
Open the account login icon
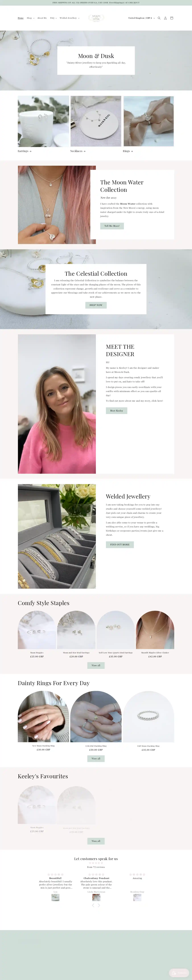165,18
